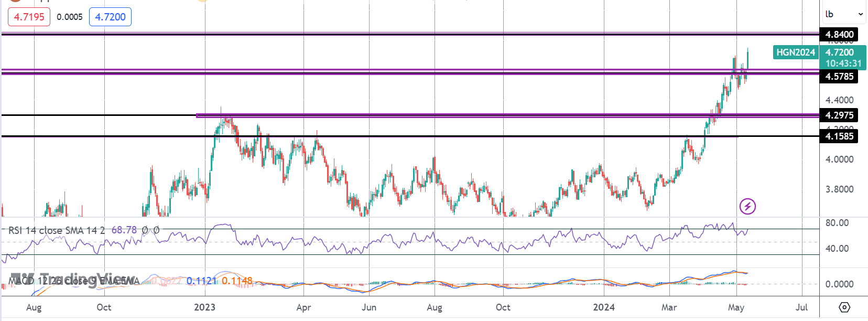Select the 4.1585 horizontal line price label
Viewport: 868px width, 321px height.
pyautogui.click(x=839, y=136)
